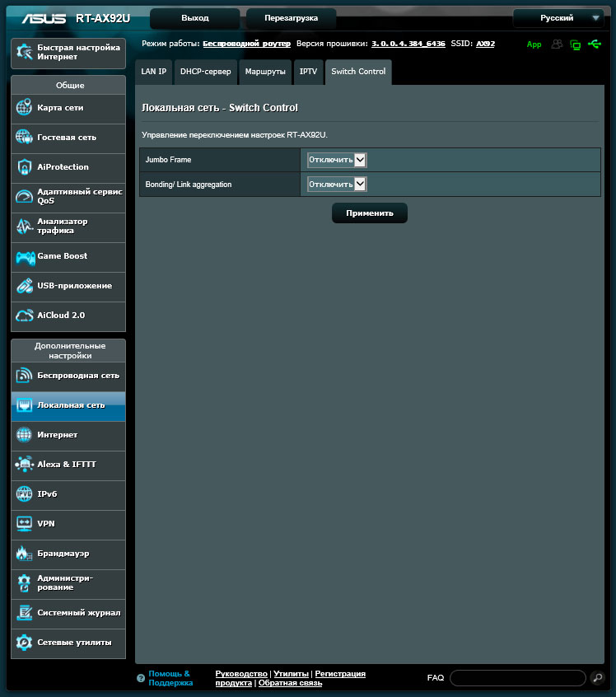Screen dimensions: 616x697
Task: Click the ASUS logo
Action: [x=44, y=19]
